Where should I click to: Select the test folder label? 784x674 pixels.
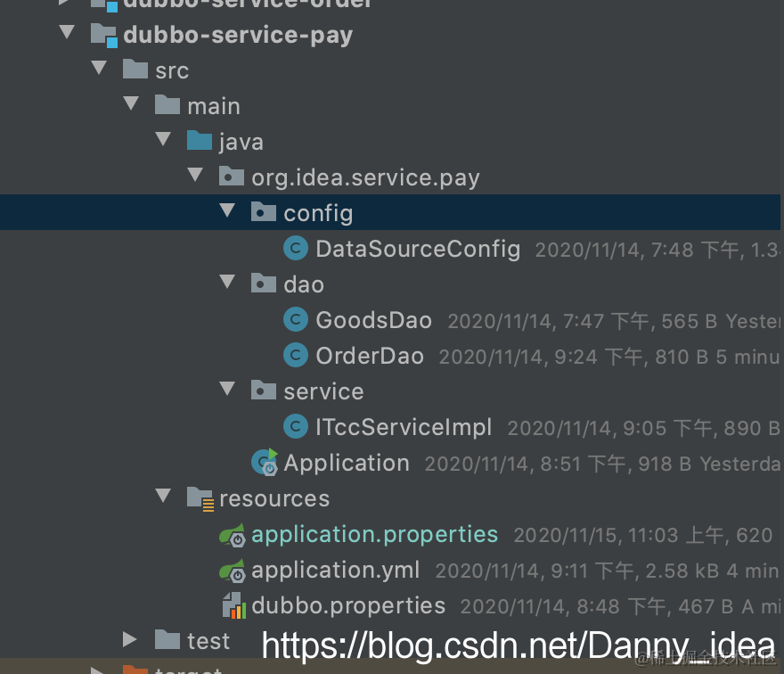208,642
